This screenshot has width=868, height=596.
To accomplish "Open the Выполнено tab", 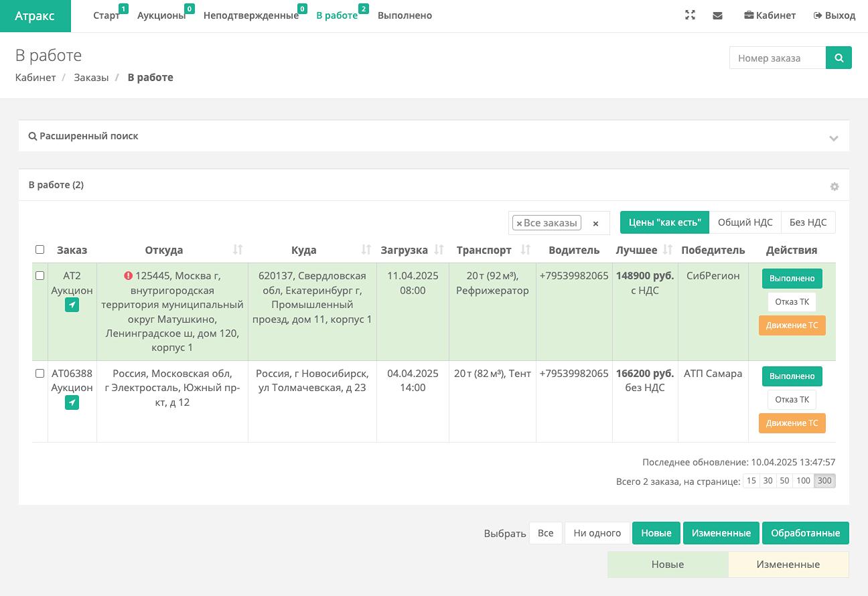I will tap(405, 15).
